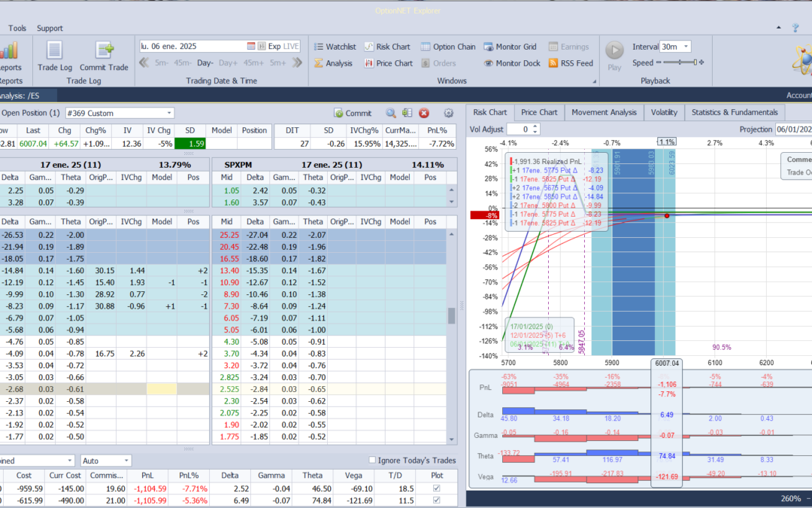This screenshot has width=812, height=508.
Task: Expand the #369 Custom position dropdown
Action: pyautogui.click(x=169, y=113)
